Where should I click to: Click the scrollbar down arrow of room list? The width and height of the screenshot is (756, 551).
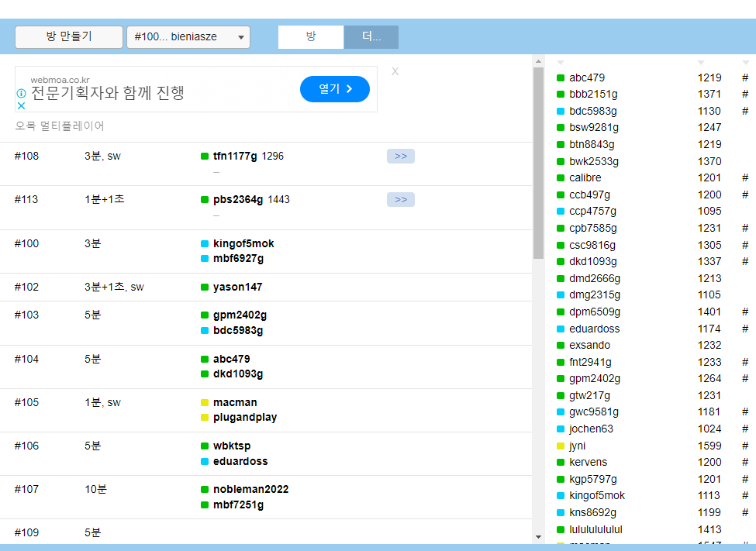tap(539, 537)
